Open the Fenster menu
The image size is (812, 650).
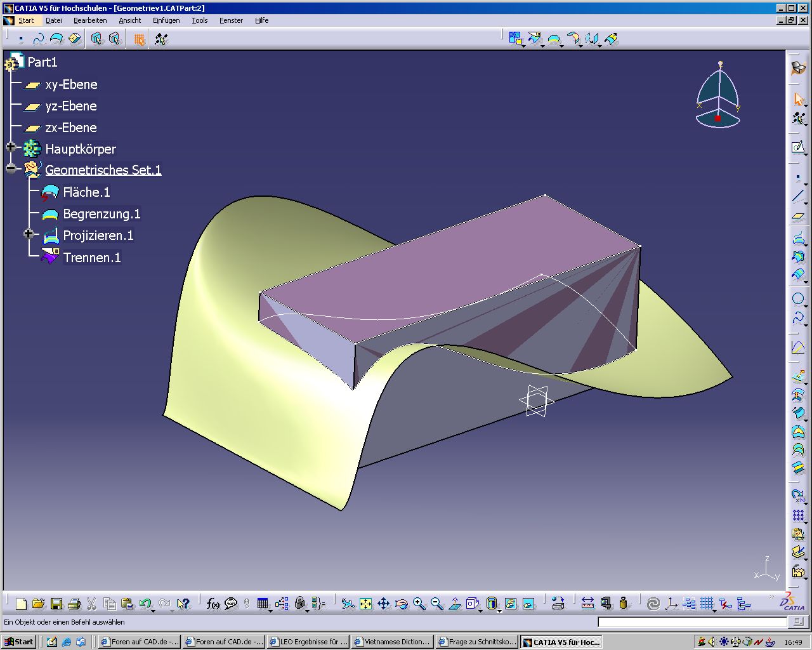231,20
